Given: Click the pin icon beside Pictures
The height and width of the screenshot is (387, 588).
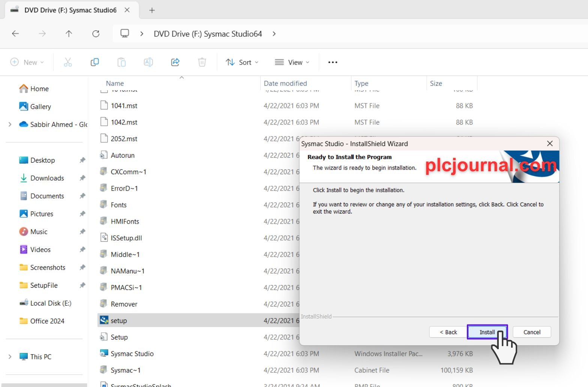Looking at the screenshot, I should click(x=82, y=214).
